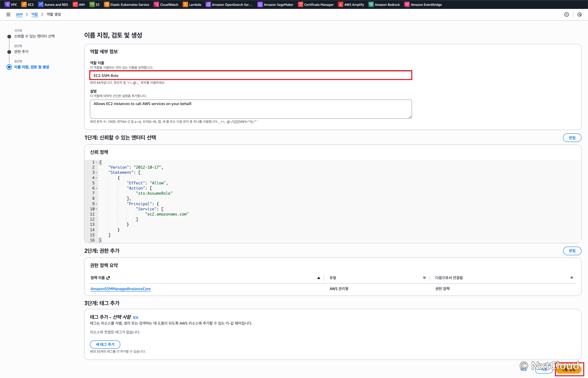Collapse the Statement block at line 3
588x378 pixels.
tap(96, 172)
